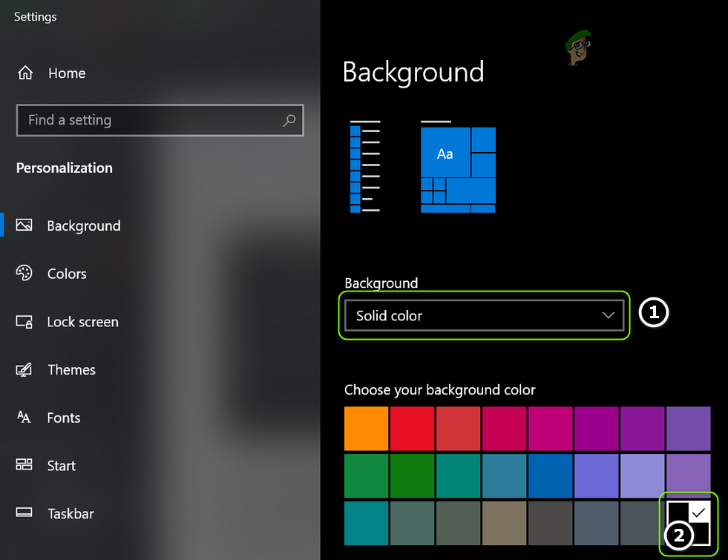
Task: Click the Start tiles icon
Action: [x=24, y=466]
